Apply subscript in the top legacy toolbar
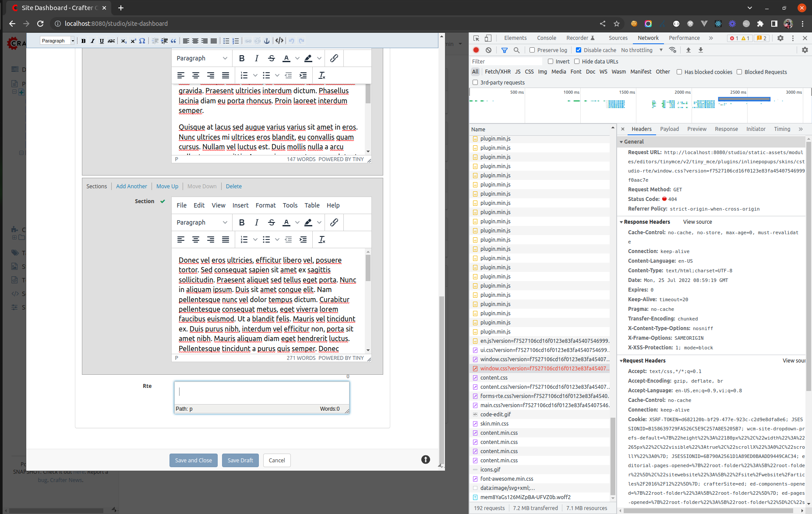Screen dimensions: 812x514 [124, 41]
